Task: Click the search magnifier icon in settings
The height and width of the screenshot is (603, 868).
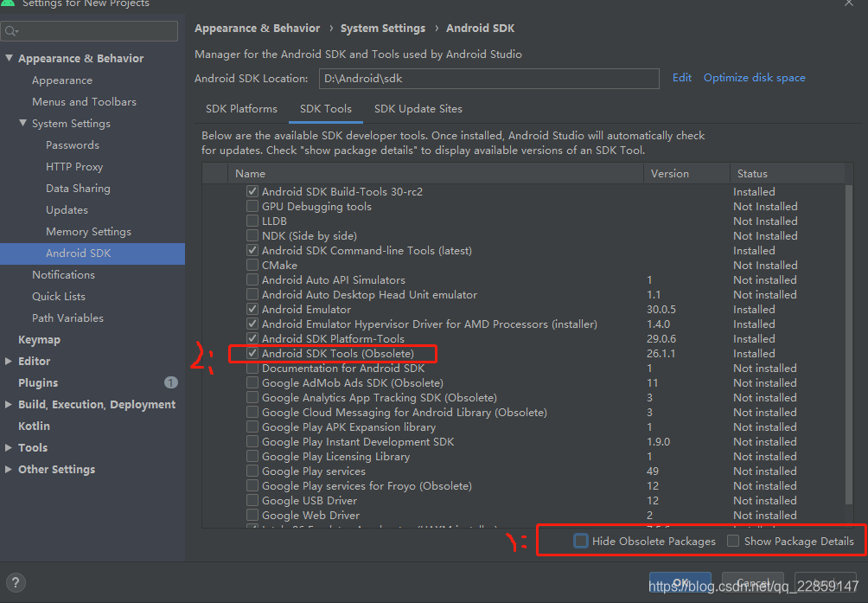Action: click(x=11, y=31)
